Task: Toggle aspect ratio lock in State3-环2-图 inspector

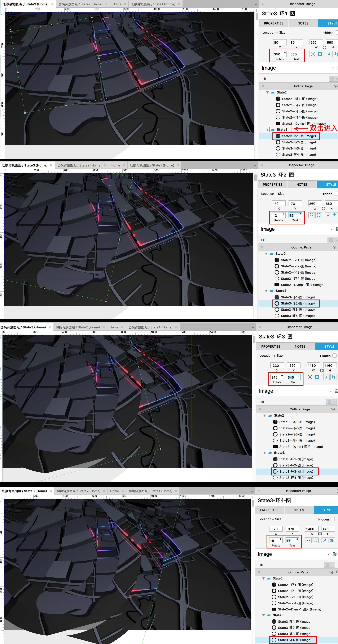Action: 323,209
